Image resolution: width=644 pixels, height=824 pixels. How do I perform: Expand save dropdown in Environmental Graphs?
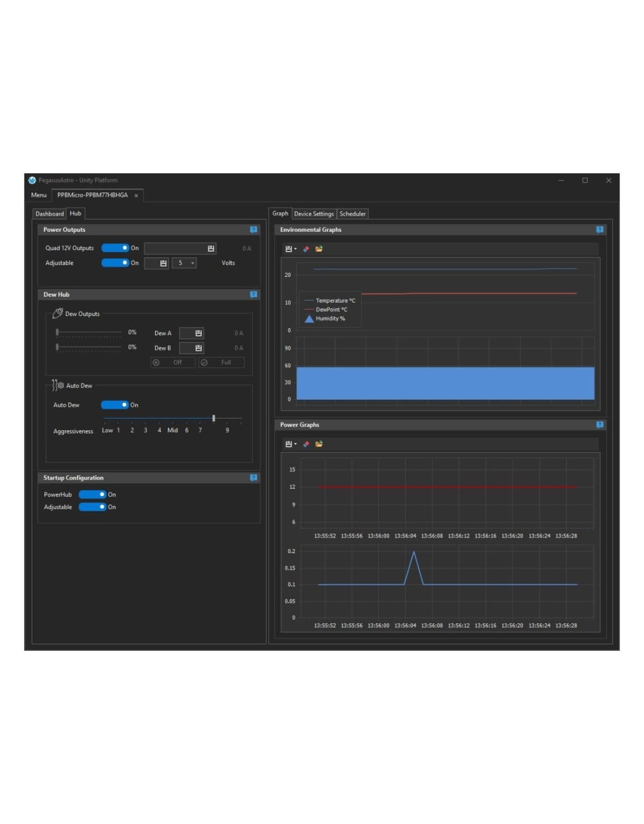tap(295, 249)
